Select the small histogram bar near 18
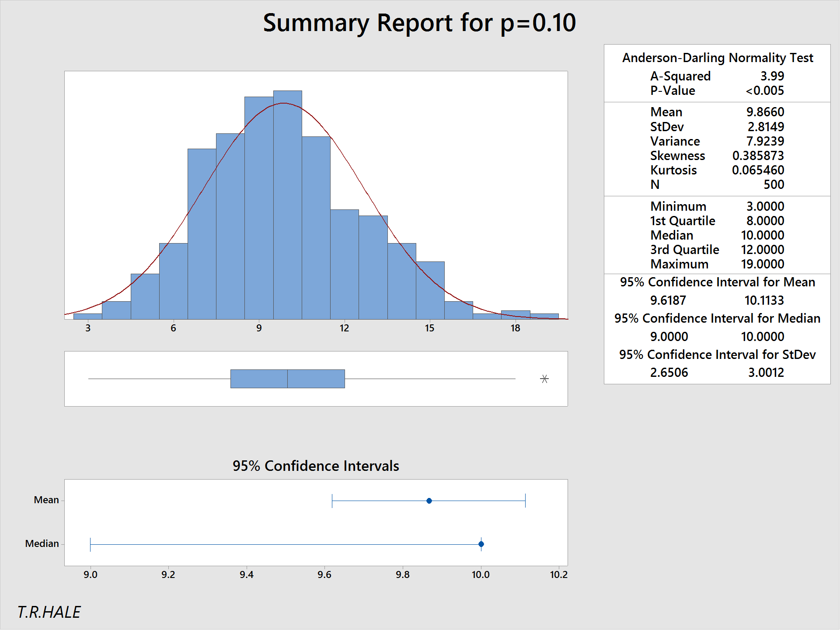840x630 pixels. (515, 315)
